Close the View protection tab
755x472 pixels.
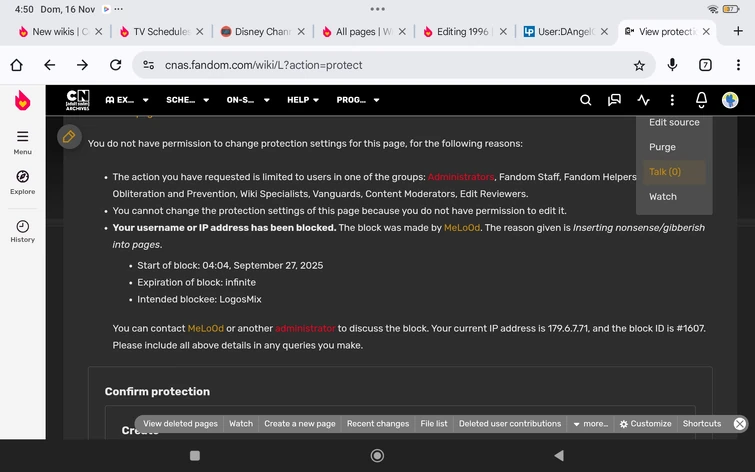click(706, 32)
